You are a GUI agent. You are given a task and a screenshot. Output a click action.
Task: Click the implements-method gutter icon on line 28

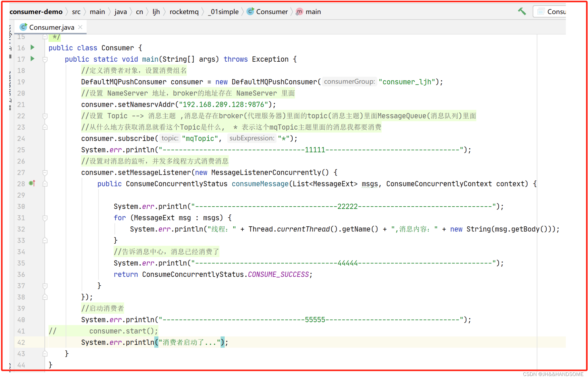click(32, 183)
